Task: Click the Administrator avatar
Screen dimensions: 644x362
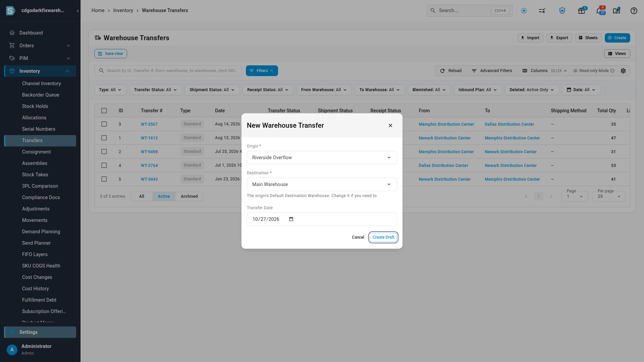Action: click(x=12, y=350)
